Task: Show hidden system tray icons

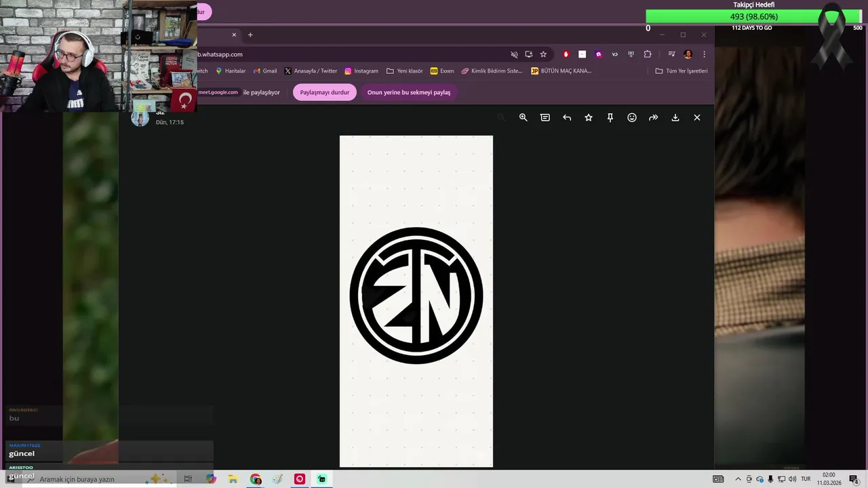Action: (738, 479)
